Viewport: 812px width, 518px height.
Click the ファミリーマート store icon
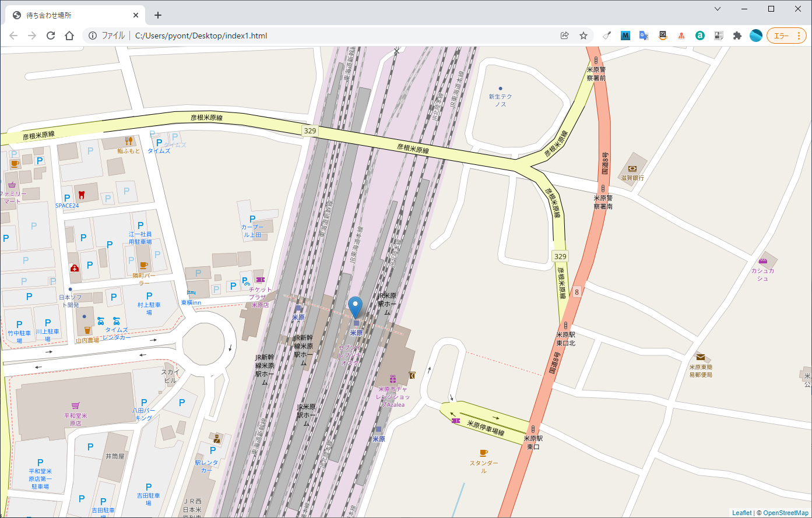pos(12,184)
